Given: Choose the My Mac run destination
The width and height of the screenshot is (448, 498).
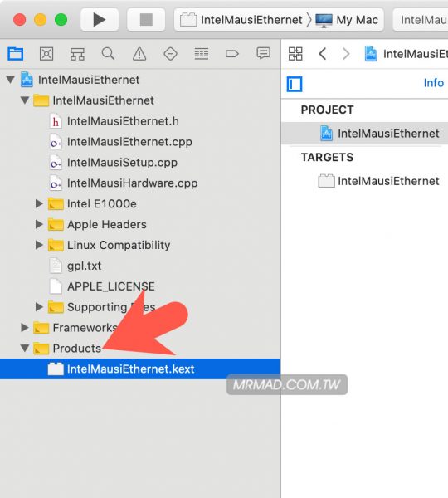Looking at the screenshot, I should (347, 20).
